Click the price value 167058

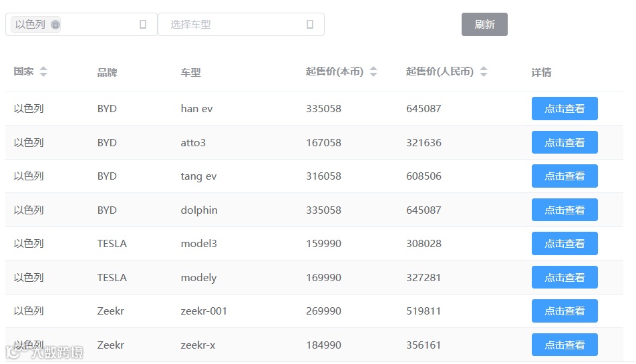click(323, 143)
